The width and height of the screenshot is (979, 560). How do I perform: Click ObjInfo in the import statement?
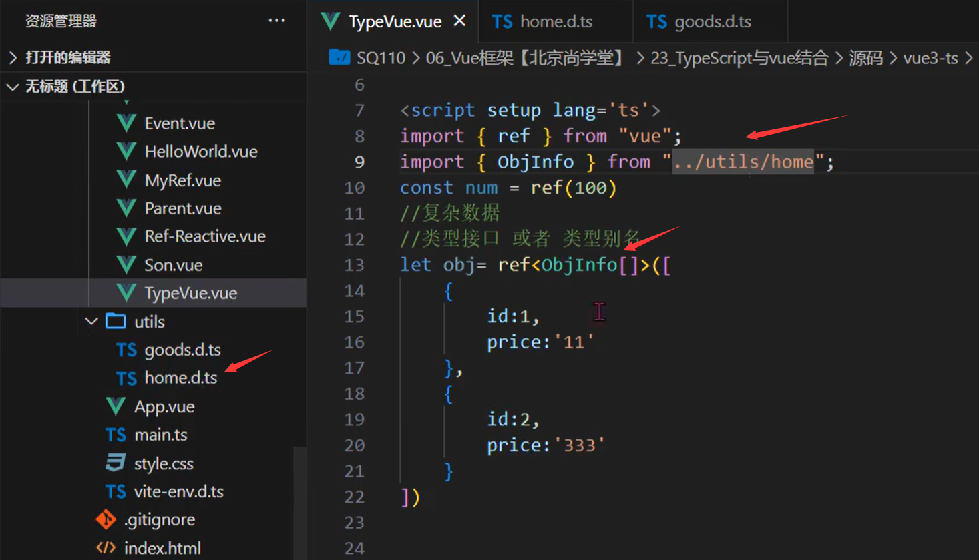pos(536,162)
